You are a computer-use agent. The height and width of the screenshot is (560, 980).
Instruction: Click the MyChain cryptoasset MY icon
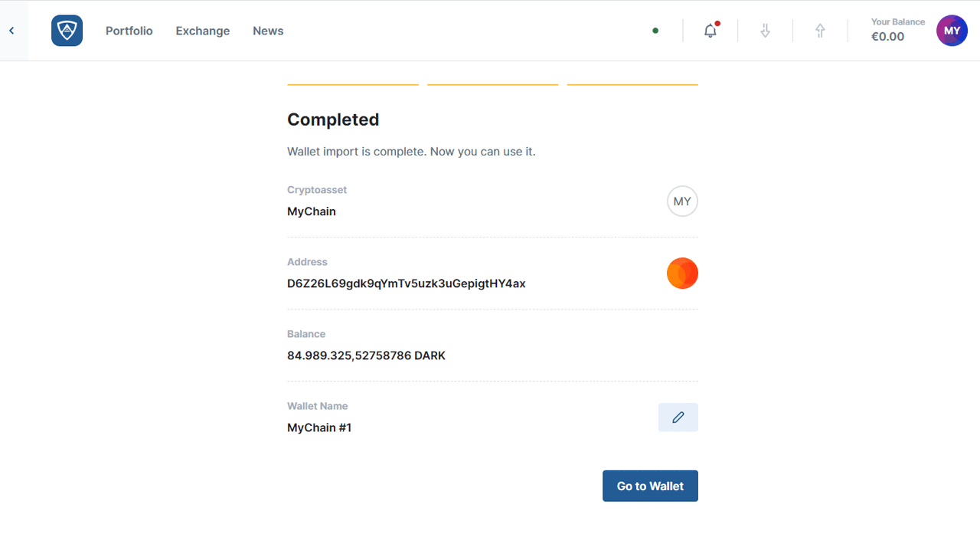point(682,201)
